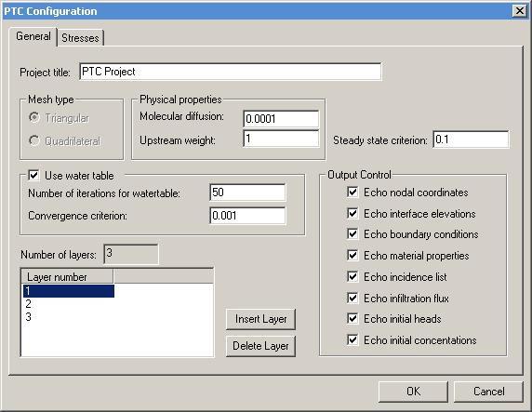Click the Cancel button
Viewport: 532px width, 412px height.
pyautogui.click(x=488, y=392)
